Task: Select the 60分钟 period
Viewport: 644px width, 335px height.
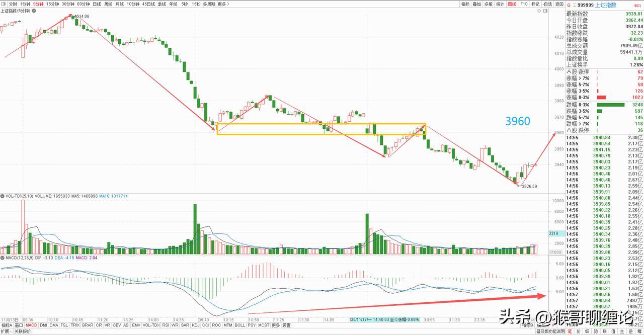Action: 83,4
